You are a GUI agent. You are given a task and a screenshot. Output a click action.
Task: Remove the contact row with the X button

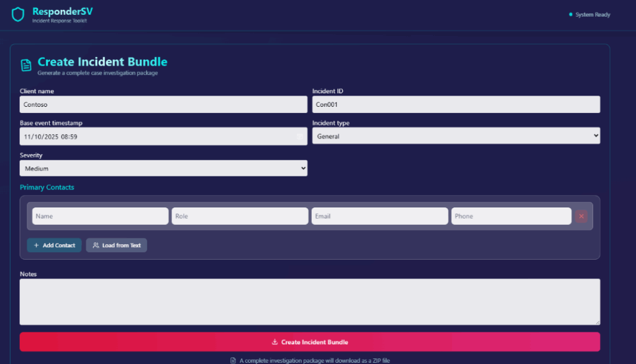click(581, 216)
